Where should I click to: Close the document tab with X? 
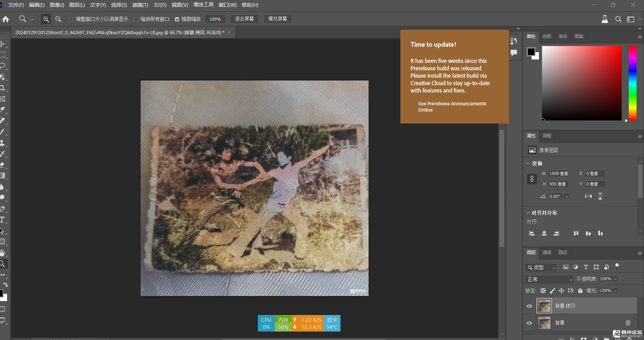[229, 32]
